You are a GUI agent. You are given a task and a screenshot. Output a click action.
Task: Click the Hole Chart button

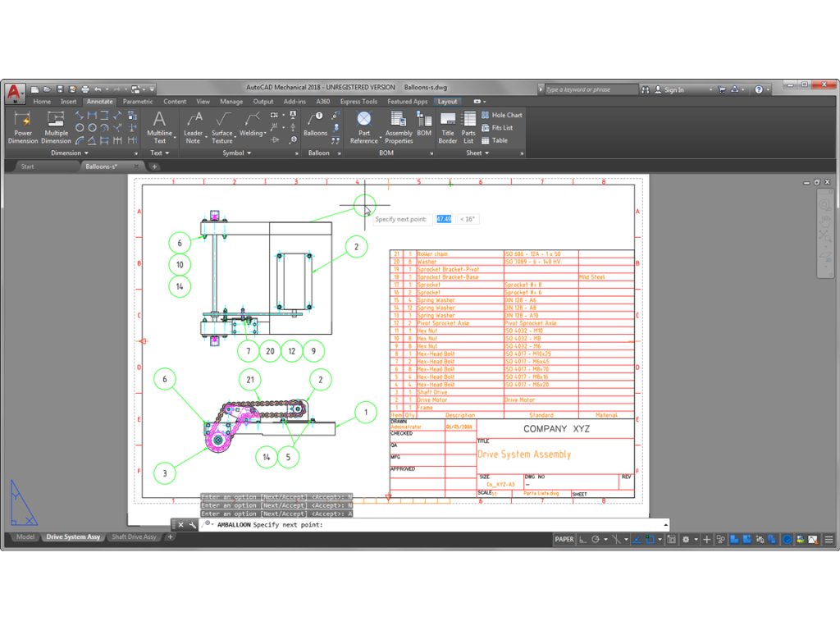click(x=501, y=115)
